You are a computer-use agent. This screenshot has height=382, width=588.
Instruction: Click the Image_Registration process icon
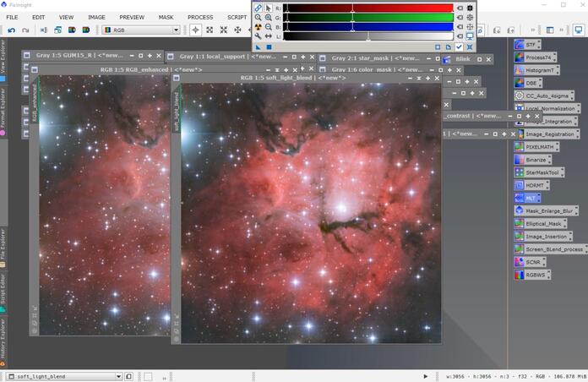click(x=547, y=134)
